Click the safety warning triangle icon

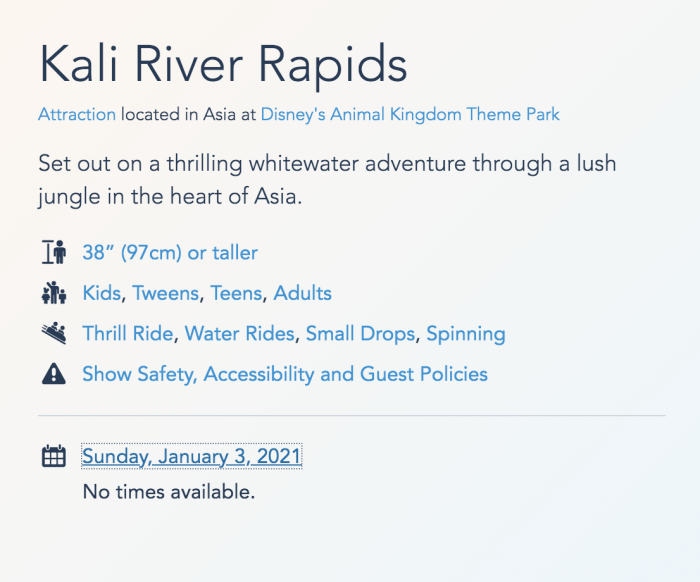tap(54, 374)
